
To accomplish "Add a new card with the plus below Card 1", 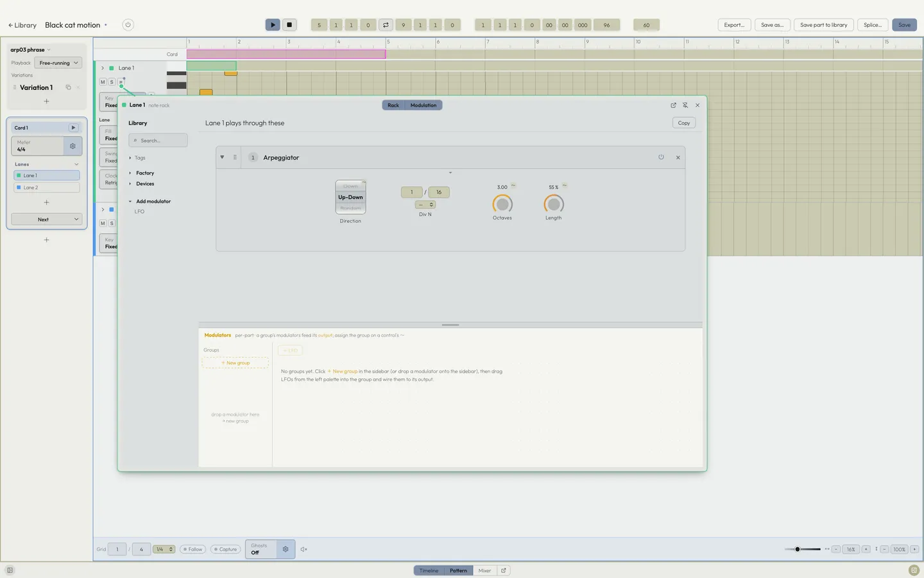I will 46,240.
